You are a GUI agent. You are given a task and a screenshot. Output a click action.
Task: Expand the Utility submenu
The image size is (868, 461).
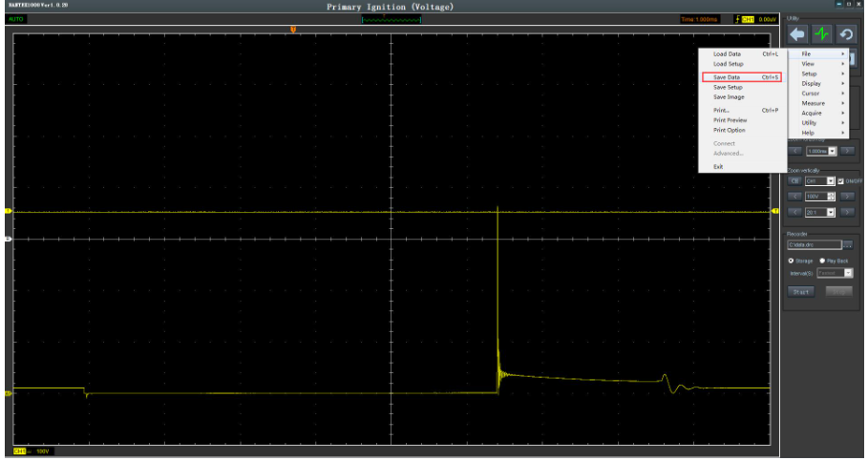817,123
